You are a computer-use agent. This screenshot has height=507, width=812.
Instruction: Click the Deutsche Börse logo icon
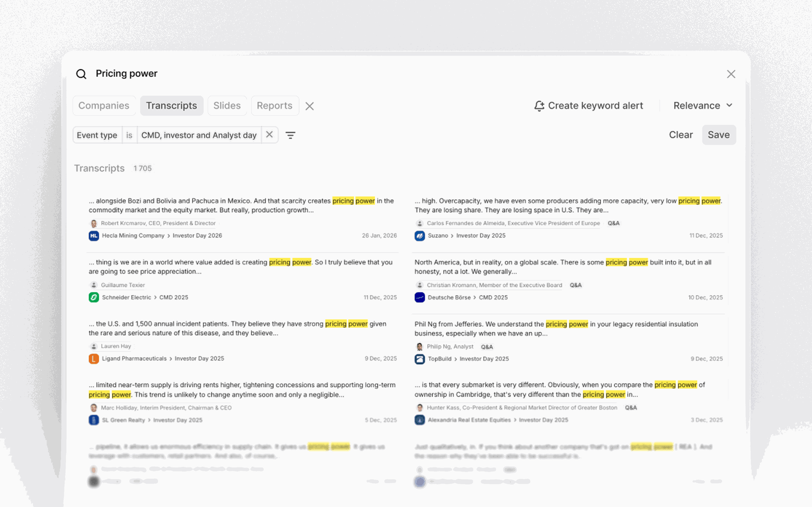pos(419,297)
